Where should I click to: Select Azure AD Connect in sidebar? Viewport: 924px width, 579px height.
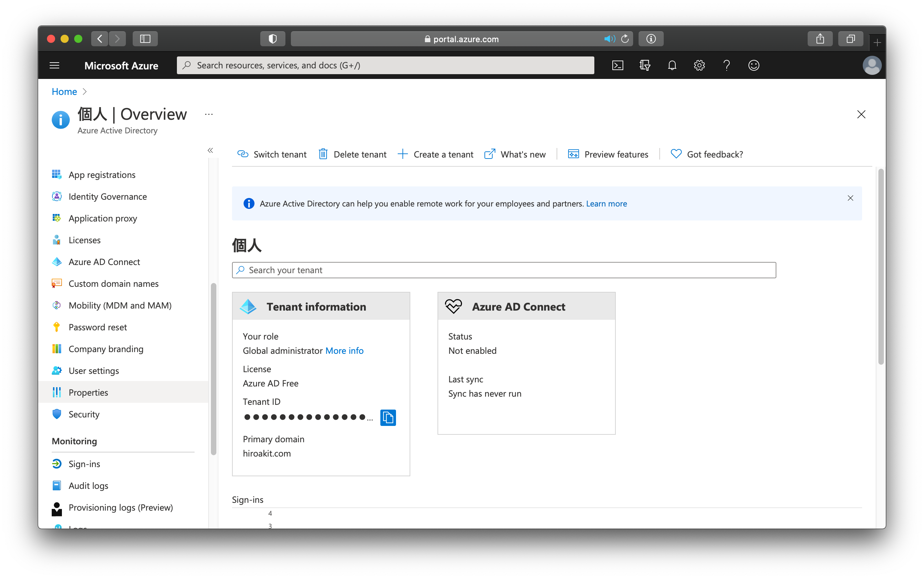104,262
